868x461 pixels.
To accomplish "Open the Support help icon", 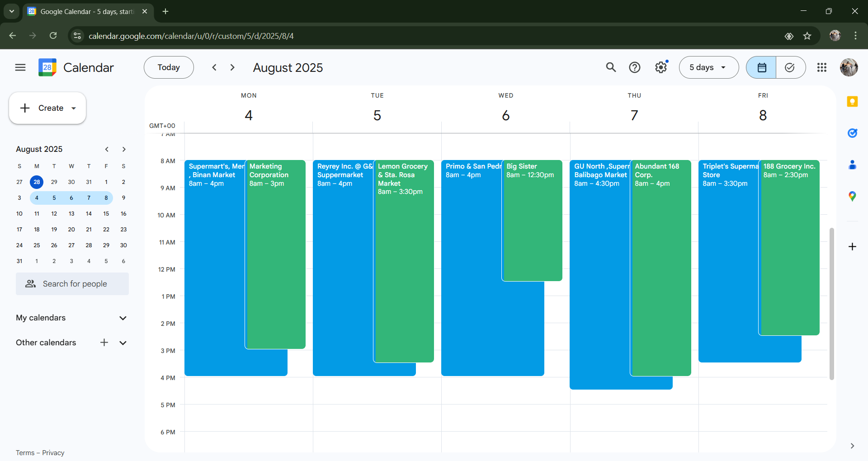I will pyautogui.click(x=635, y=67).
